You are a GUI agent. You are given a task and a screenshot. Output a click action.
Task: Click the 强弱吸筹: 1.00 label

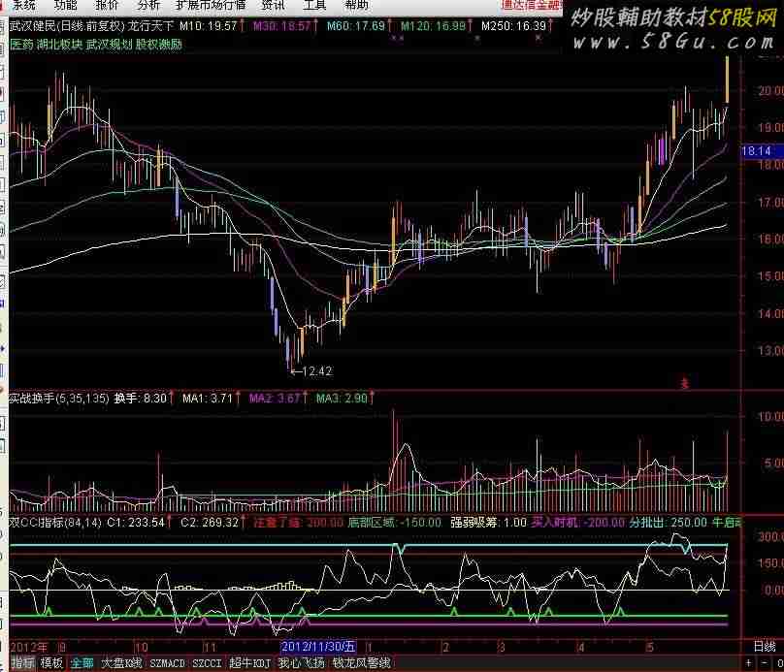(x=488, y=523)
